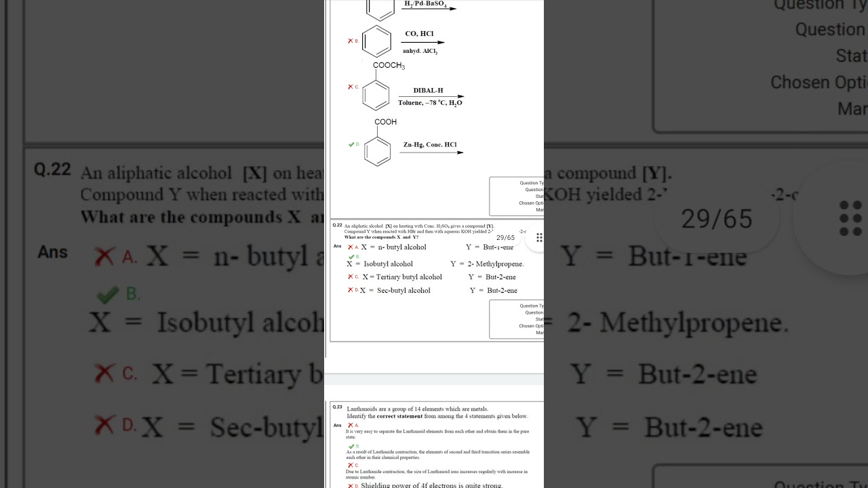The image size is (868, 488).
Task: Click the Q.22 question number label
Action: point(337,225)
